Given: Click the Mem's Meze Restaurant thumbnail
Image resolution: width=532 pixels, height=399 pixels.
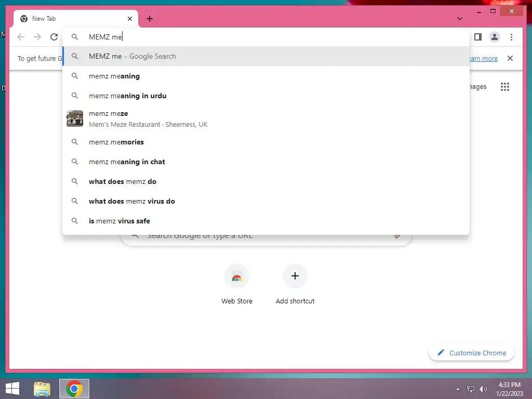Looking at the screenshot, I should click(x=75, y=118).
